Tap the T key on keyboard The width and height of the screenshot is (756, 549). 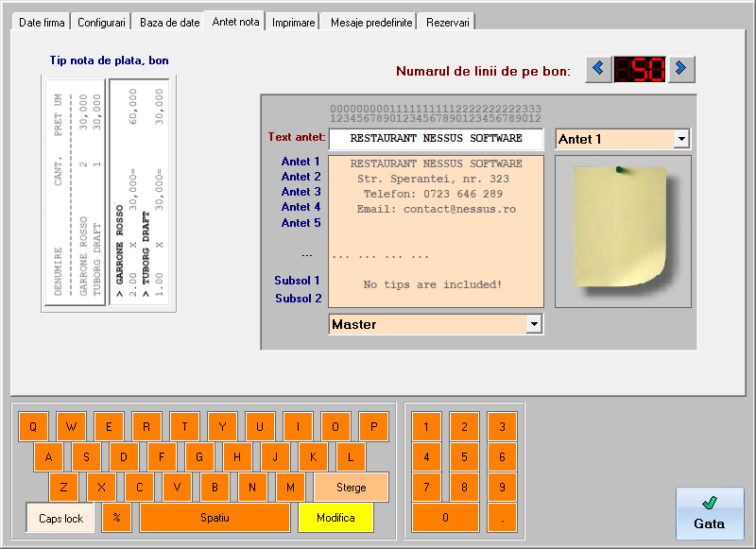[184, 426]
